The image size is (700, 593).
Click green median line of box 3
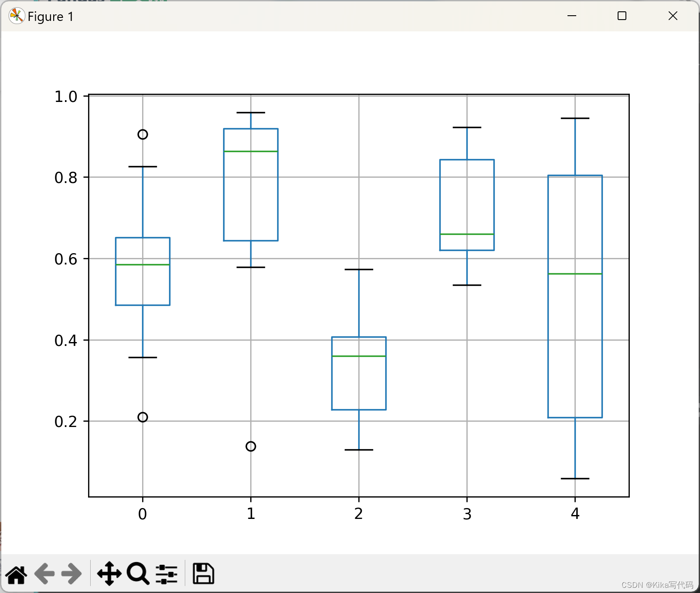pyautogui.click(x=467, y=234)
